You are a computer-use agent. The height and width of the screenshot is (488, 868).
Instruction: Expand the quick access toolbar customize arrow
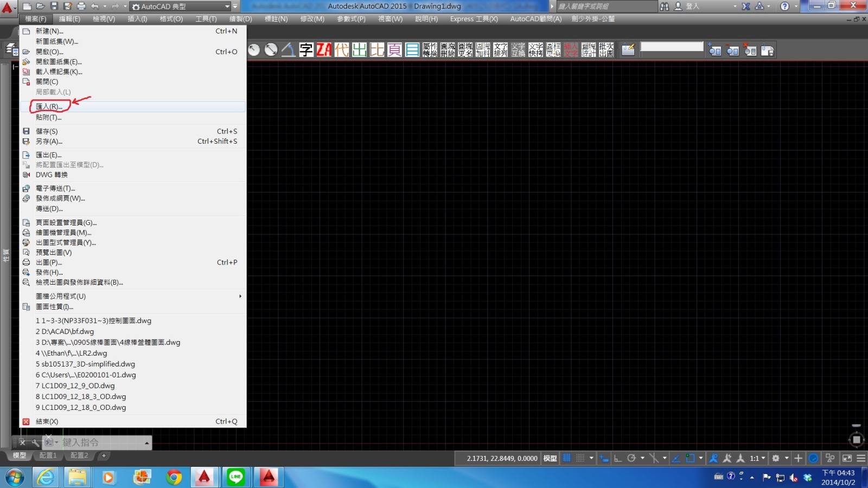[235, 7]
